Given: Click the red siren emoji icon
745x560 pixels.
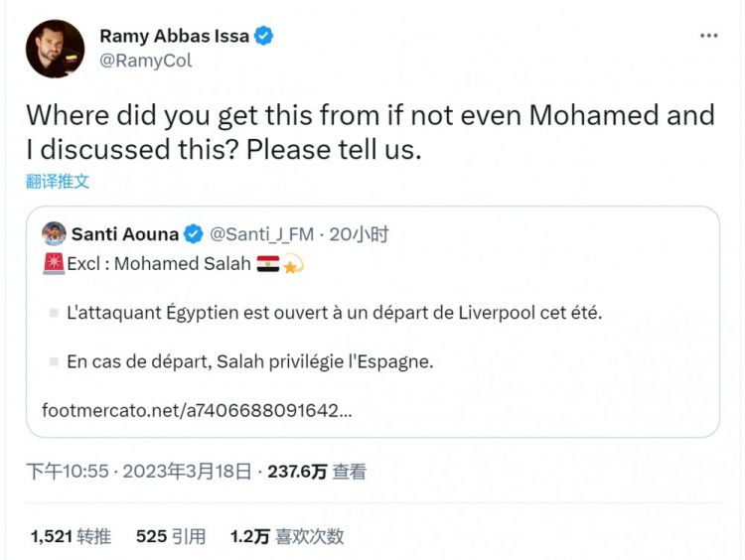Looking at the screenshot, I should (54, 264).
